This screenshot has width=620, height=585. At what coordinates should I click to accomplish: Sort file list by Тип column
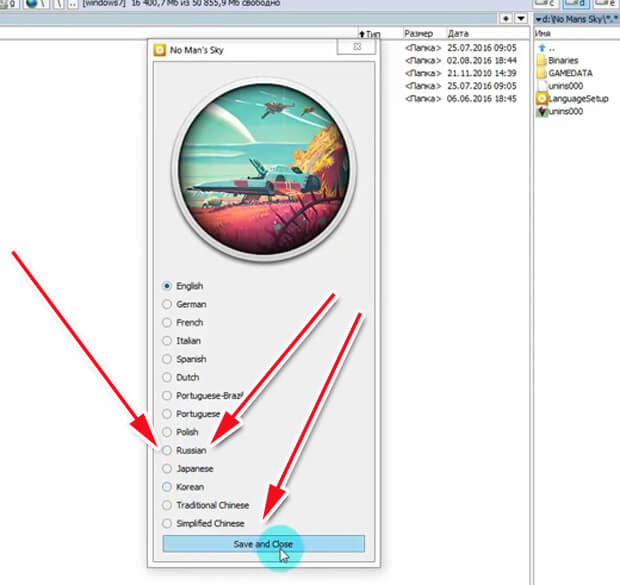pyautogui.click(x=370, y=34)
